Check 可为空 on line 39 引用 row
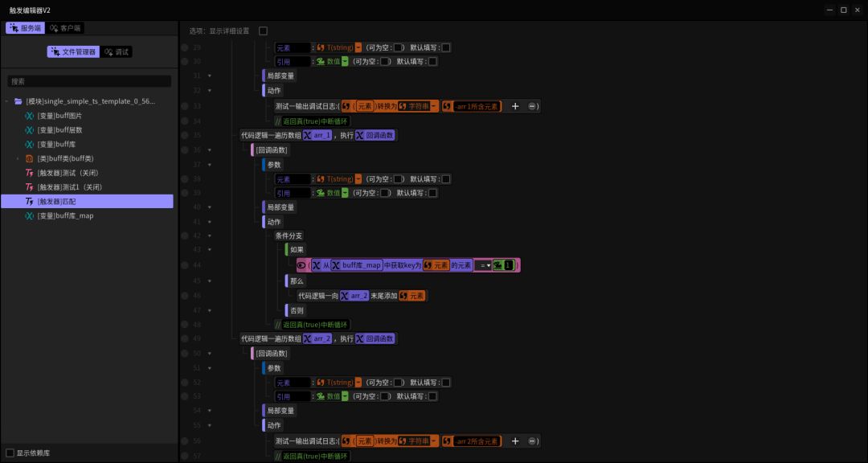Image resolution: width=868 pixels, height=463 pixels. tap(385, 193)
